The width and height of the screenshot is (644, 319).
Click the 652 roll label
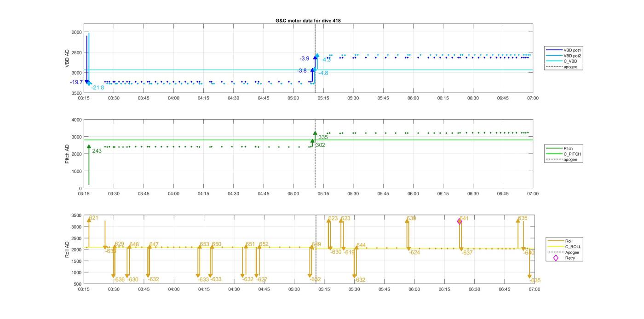pos(264,244)
